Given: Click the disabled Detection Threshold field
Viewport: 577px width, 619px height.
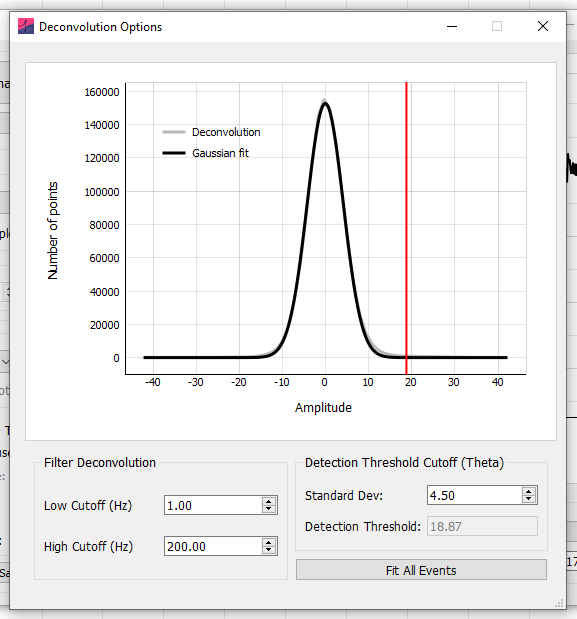Looking at the screenshot, I should pos(482,526).
